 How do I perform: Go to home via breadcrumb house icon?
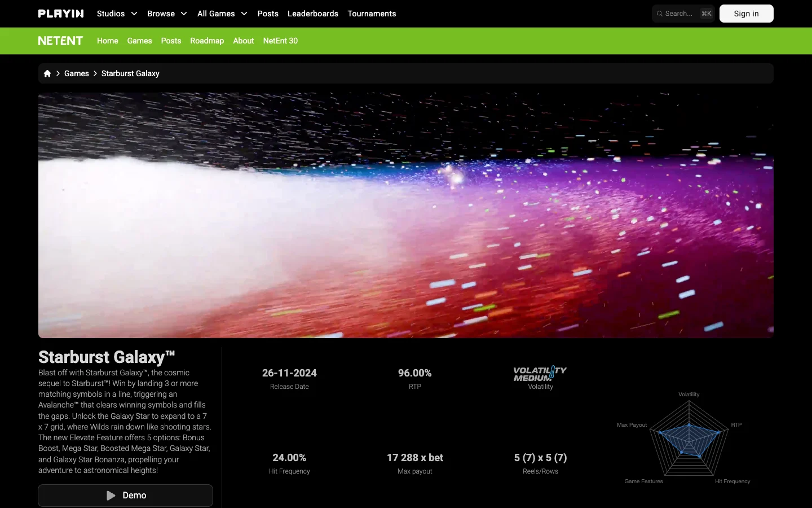(x=47, y=73)
